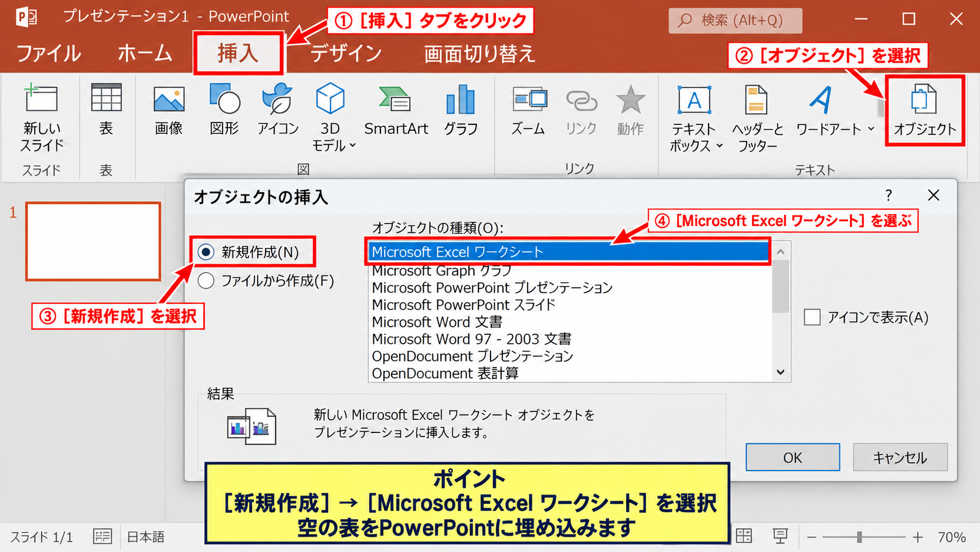Switch to the デザイン tab

pos(346,53)
